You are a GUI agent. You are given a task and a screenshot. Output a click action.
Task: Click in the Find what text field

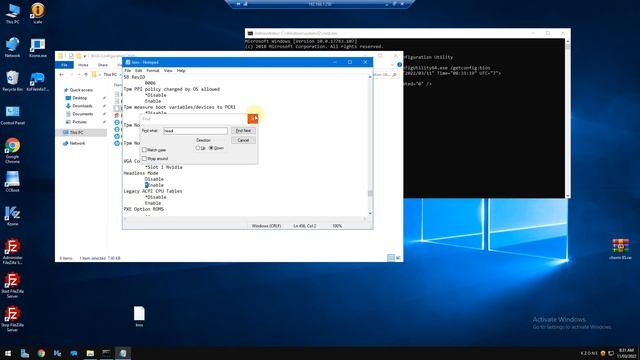point(195,131)
